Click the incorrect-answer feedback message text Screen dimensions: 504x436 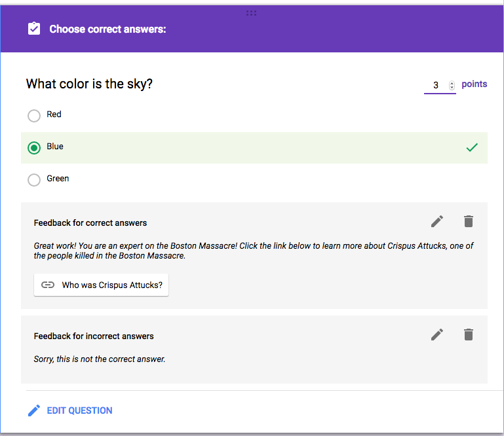point(100,359)
